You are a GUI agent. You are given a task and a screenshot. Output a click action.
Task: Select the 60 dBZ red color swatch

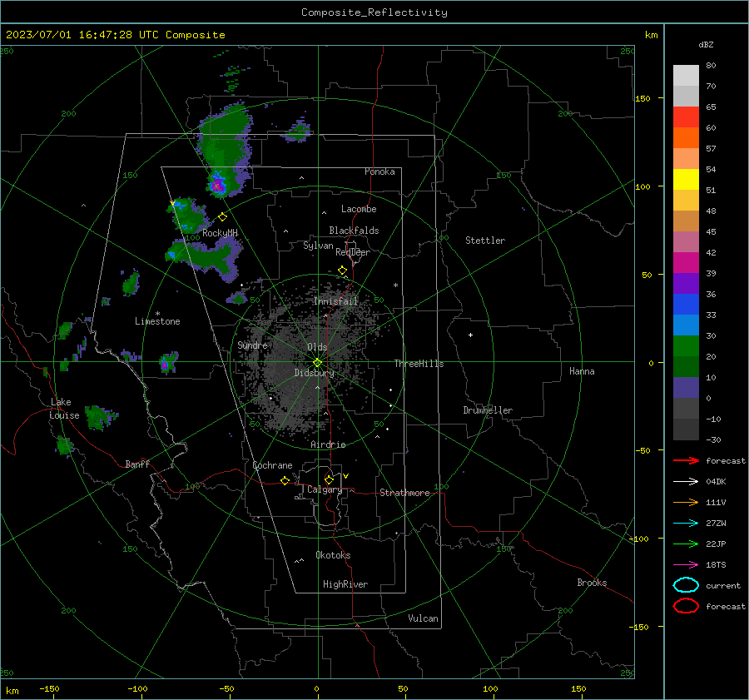pyautogui.click(x=686, y=117)
